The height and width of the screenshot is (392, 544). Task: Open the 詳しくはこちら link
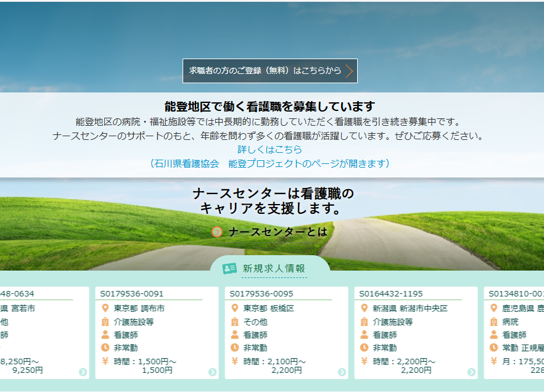click(x=270, y=150)
